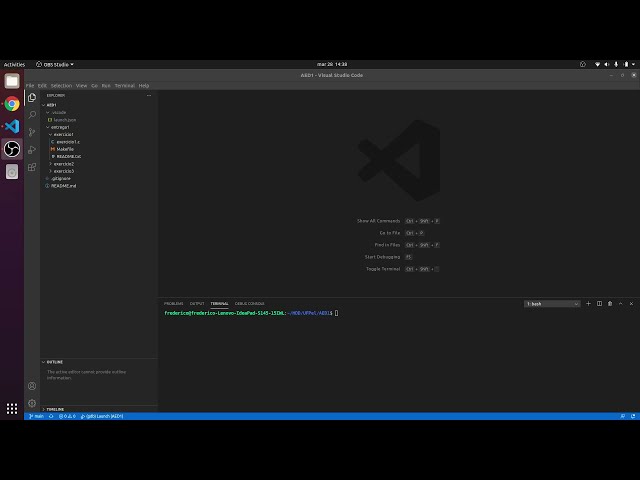
Task: Open the Source Control view
Action: tap(32, 132)
